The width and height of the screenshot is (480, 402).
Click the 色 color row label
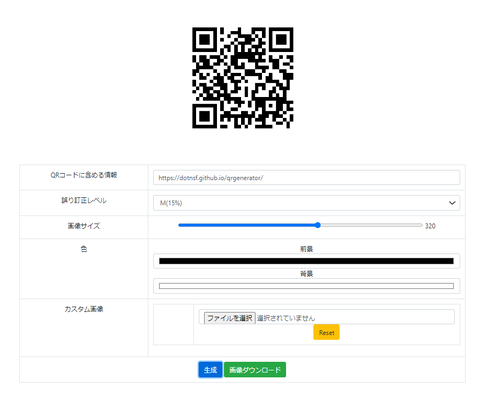click(x=84, y=249)
